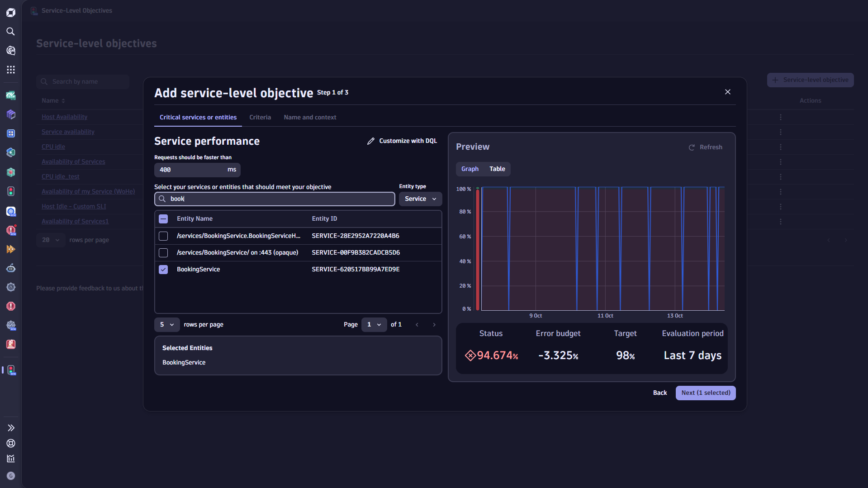Viewport: 868px width, 488px height.
Task: Toggle the select-all Entity Name header checkbox
Action: (x=163, y=218)
